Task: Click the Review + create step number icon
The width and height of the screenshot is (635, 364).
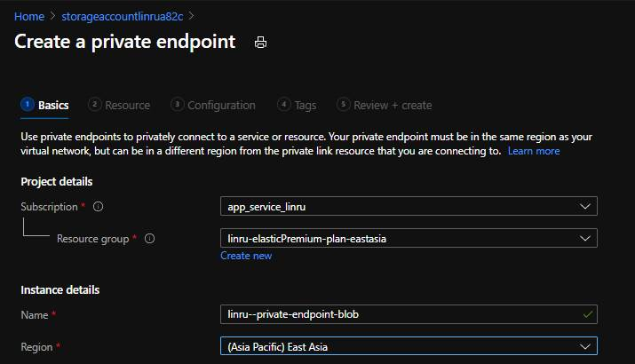Action: pos(344,105)
